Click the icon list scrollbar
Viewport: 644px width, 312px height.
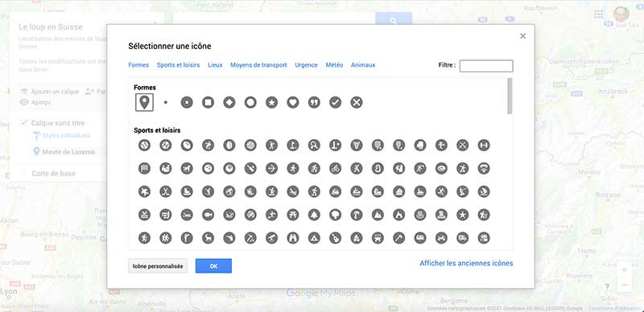pyautogui.click(x=510, y=96)
